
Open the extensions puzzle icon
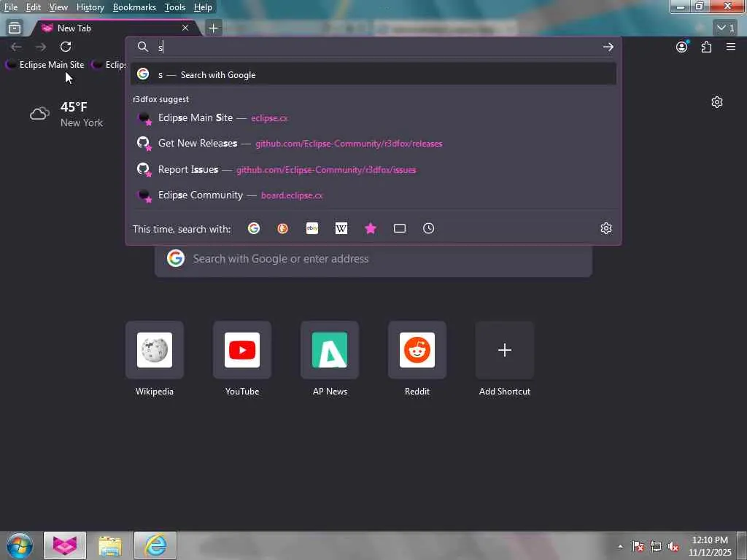tap(706, 47)
